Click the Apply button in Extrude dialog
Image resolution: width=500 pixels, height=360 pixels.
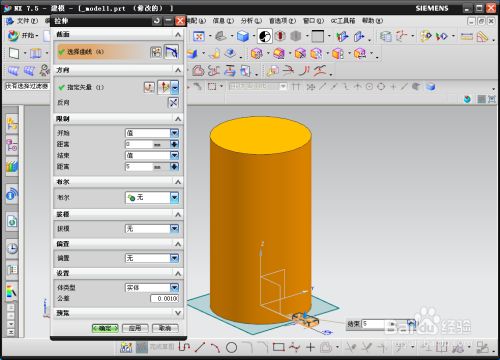point(135,328)
